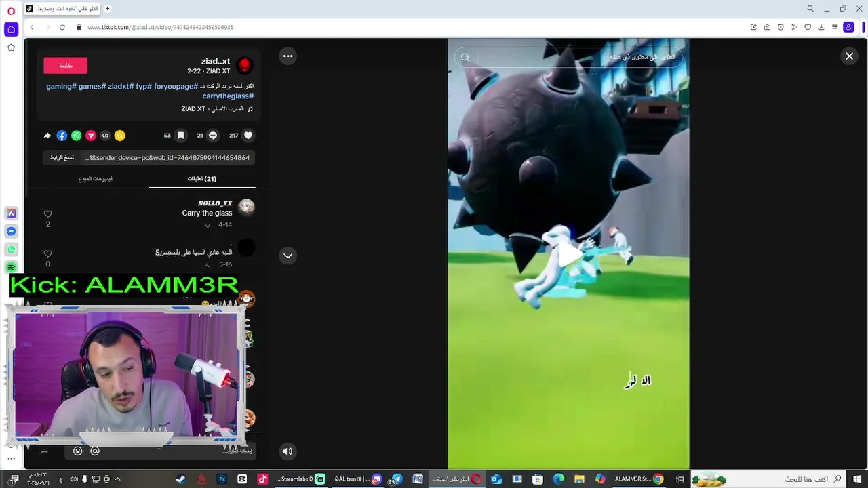
Task: Open the #carrytheglass hashtag
Action: pyautogui.click(x=228, y=96)
